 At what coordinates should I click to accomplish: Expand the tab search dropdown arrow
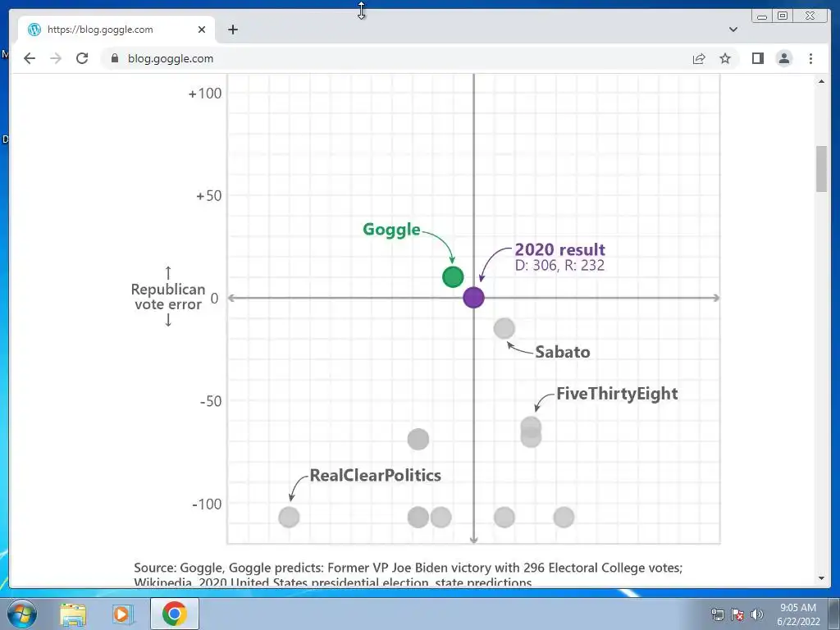tap(733, 30)
